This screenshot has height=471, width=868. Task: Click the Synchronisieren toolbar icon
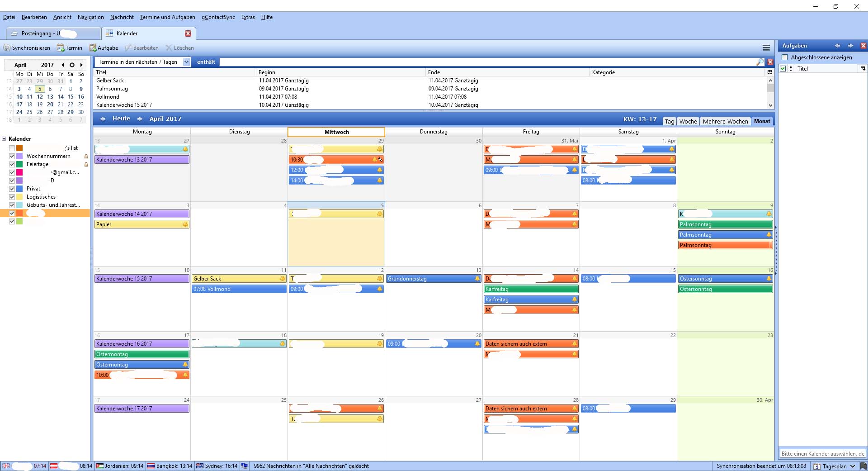point(7,48)
